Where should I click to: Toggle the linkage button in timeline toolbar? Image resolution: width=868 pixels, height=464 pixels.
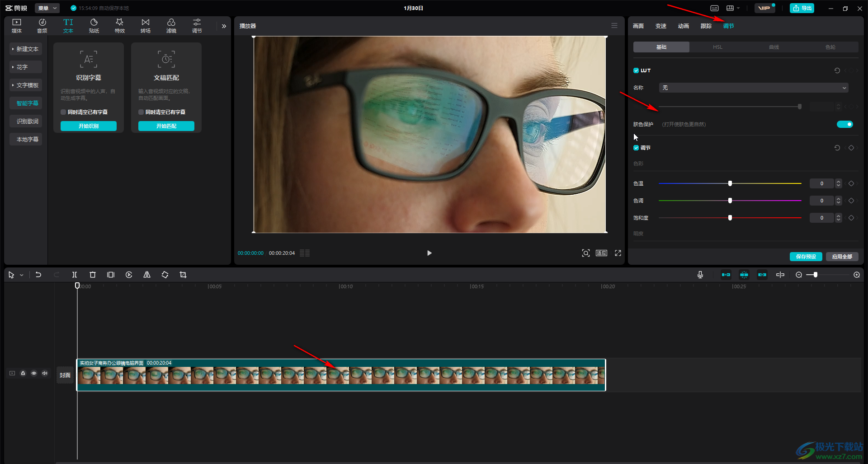[x=762, y=275]
